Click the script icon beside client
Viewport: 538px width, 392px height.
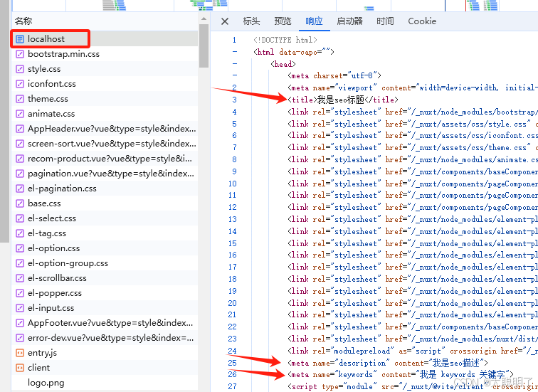20,368
